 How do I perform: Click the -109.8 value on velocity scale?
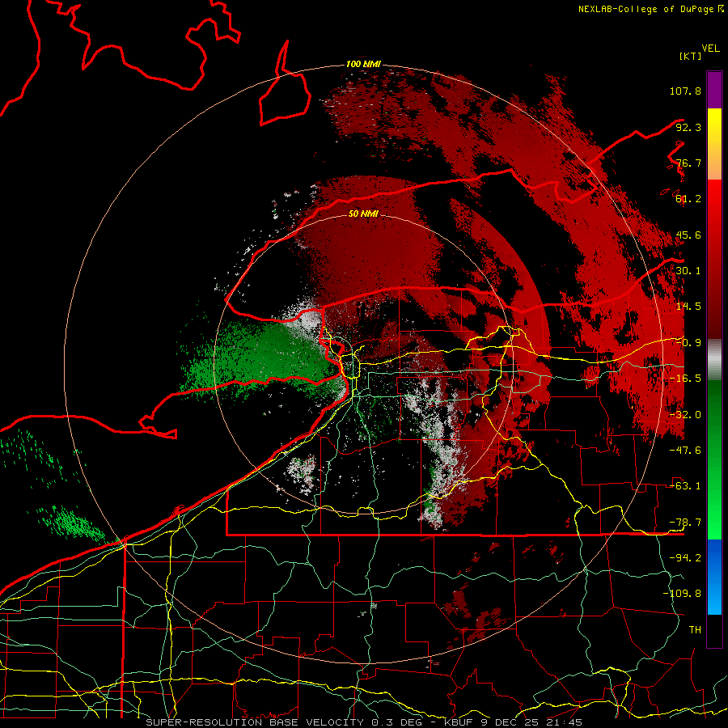682,594
